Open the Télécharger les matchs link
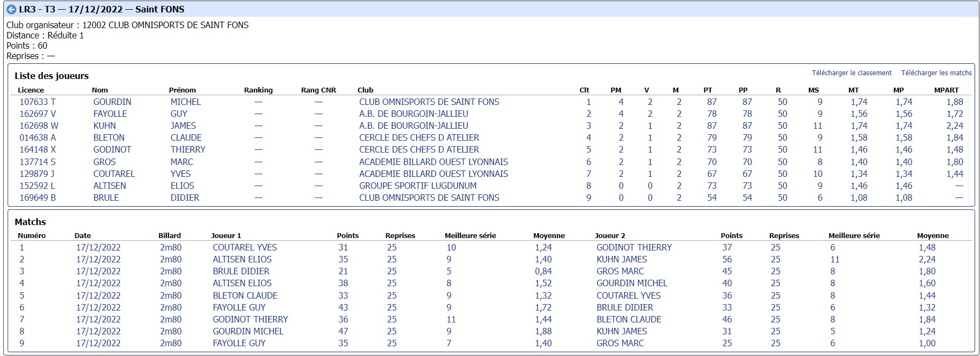 coord(937,73)
